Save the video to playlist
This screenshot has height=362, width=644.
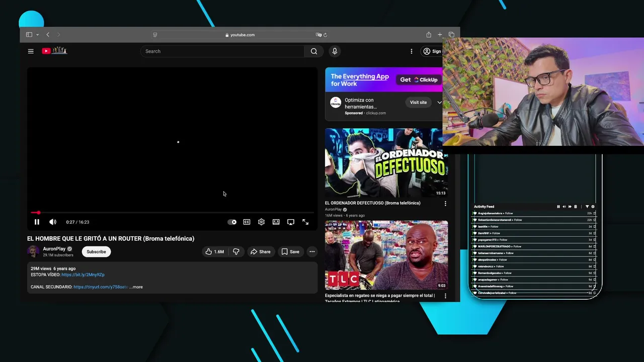click(290, 252)
